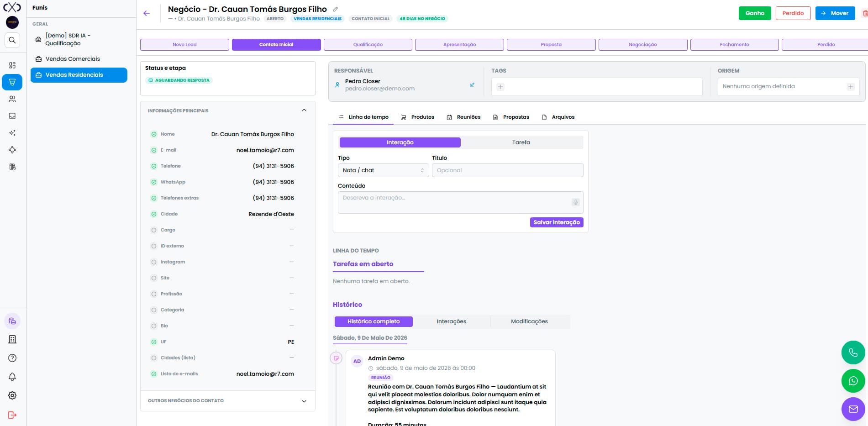Open the contacts people icon
Viewport: 868px width, 426px height.
pyautogui.click(x=12, y=99)
